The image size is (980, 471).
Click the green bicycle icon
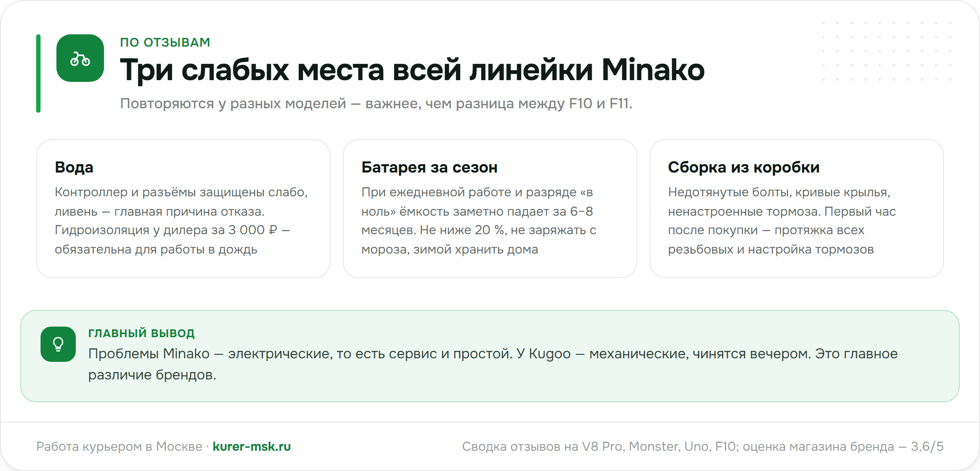80,58
